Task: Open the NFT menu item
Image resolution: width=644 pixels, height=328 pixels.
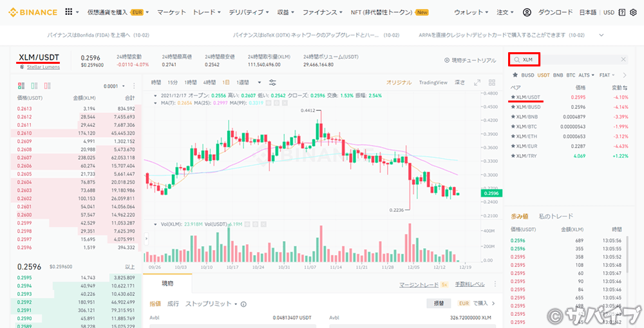Action: [x=390, y=12]
